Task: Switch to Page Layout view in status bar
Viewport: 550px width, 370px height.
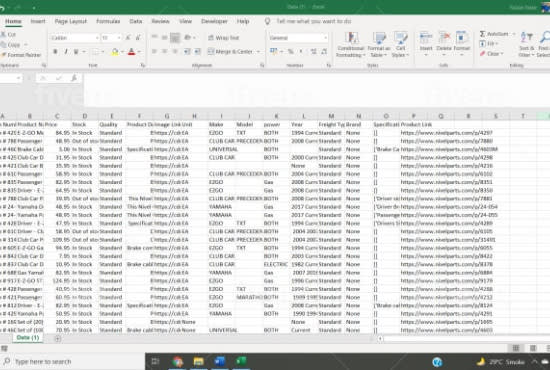Action: click(x=533, y=348)
